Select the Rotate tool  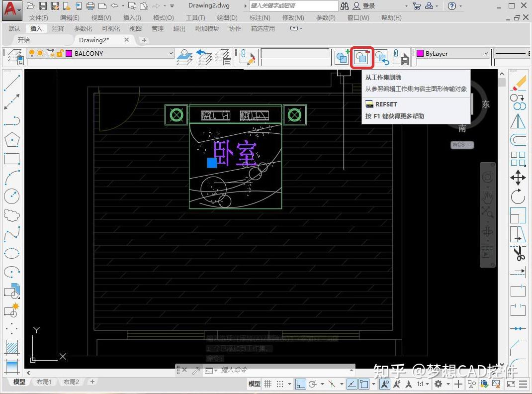pos(518,197)
